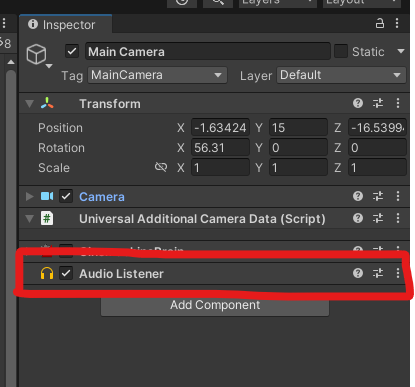Screen dimensions: 415x387
Task: Open Universal Additional Camera Data context menu
Action: (x=398, y=218)
